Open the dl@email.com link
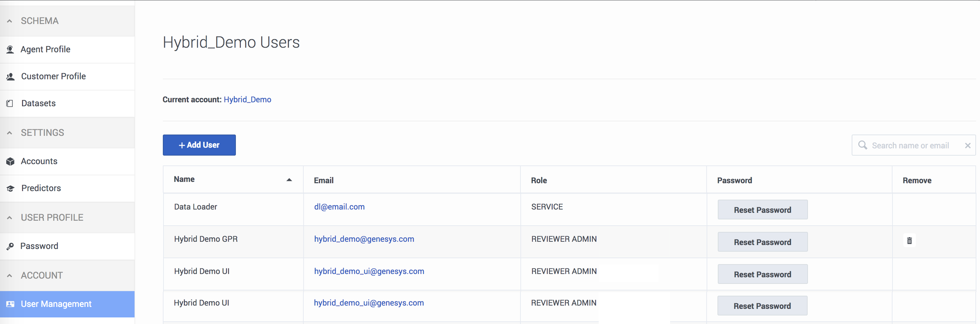 click(x=339, y=207)
